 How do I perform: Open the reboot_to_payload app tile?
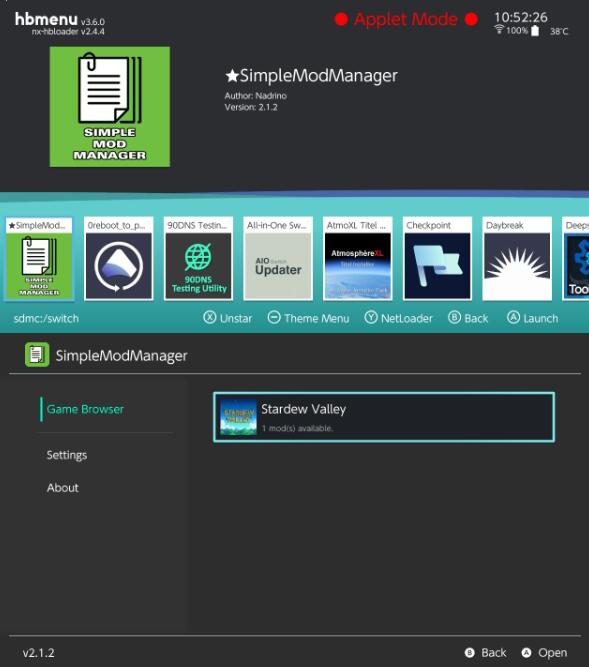pyautogui.click(x=119, y=259)
